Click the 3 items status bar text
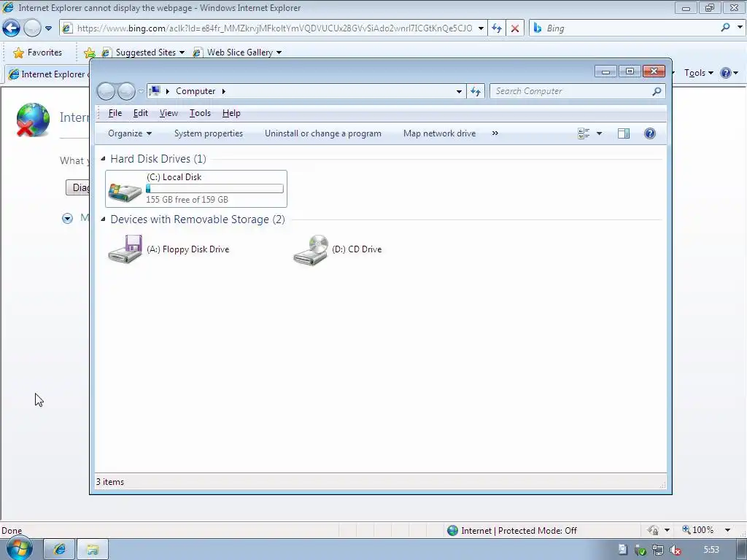The width and height of the screenshot is (747, 560). 110,482
